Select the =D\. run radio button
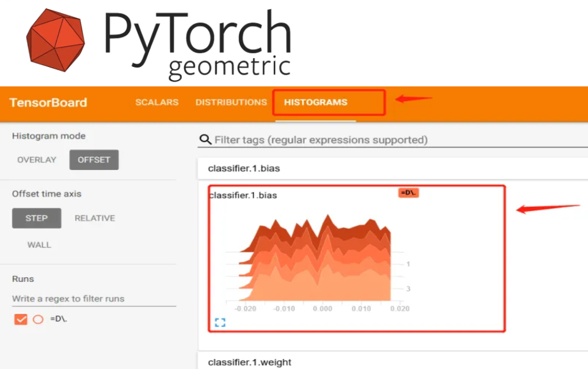 (38, 319)
